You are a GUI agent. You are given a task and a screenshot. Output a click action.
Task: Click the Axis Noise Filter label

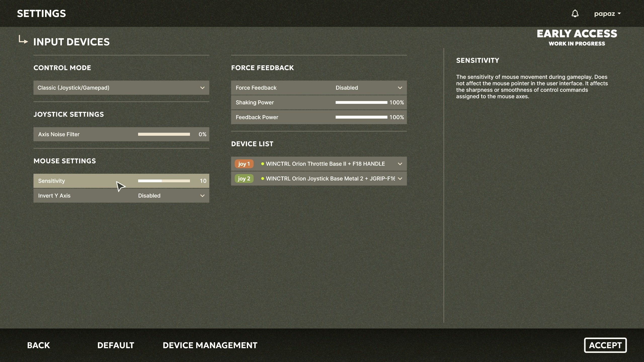[59, 134]
